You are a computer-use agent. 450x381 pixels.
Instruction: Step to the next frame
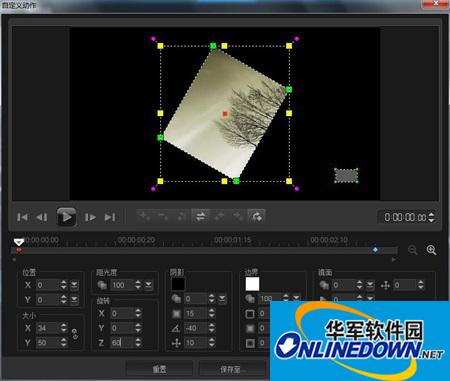[x=90, y=217]
